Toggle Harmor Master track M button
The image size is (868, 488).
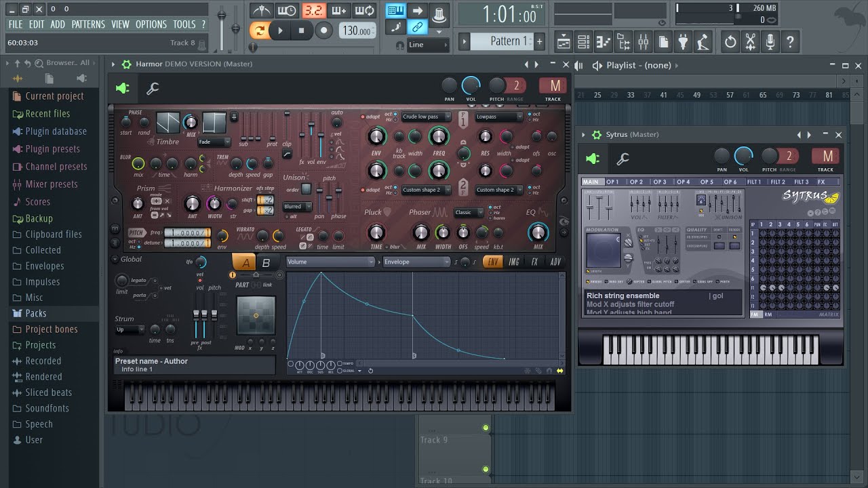(555, 85)
